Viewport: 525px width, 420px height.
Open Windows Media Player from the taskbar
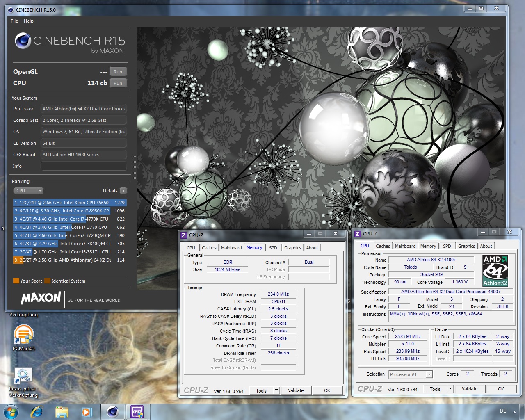[x=86, y=411]
